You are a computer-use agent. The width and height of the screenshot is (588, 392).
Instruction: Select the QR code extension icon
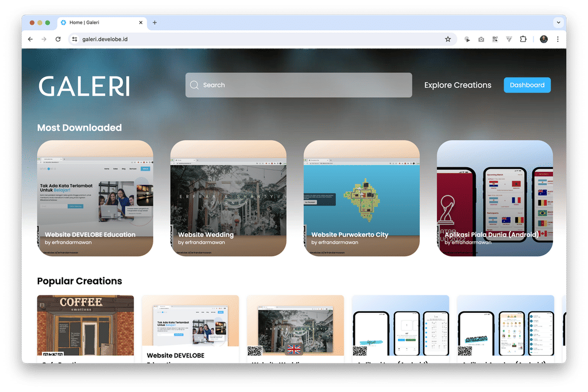click(495, 39)
